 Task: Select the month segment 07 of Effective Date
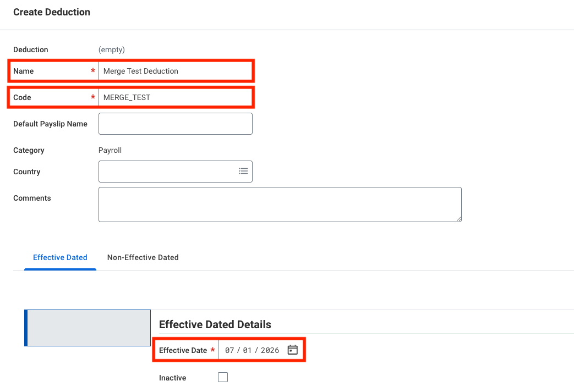pyautogui.click(x=229, y=350)
